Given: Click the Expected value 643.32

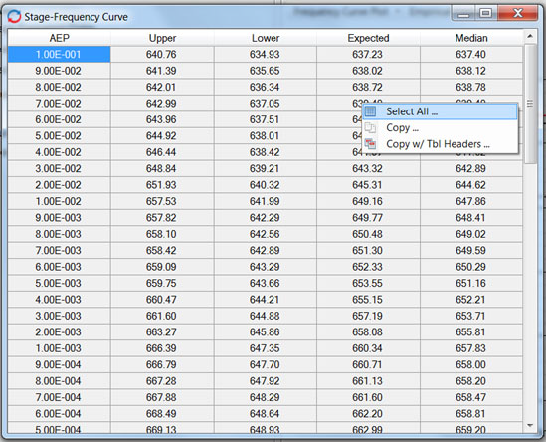Looking at the screenshot, I should click(x=367, y=169).
